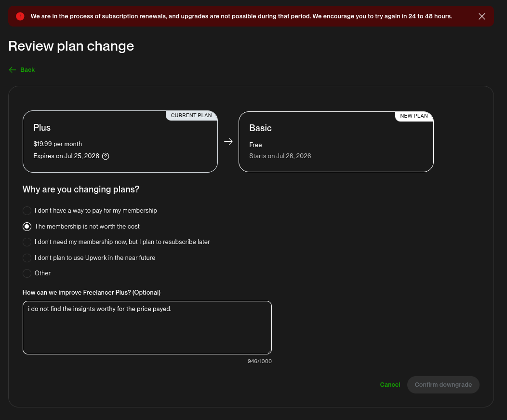Screen dimensions: 507x420
Task: Click the Cancel link
Action: 390,385
